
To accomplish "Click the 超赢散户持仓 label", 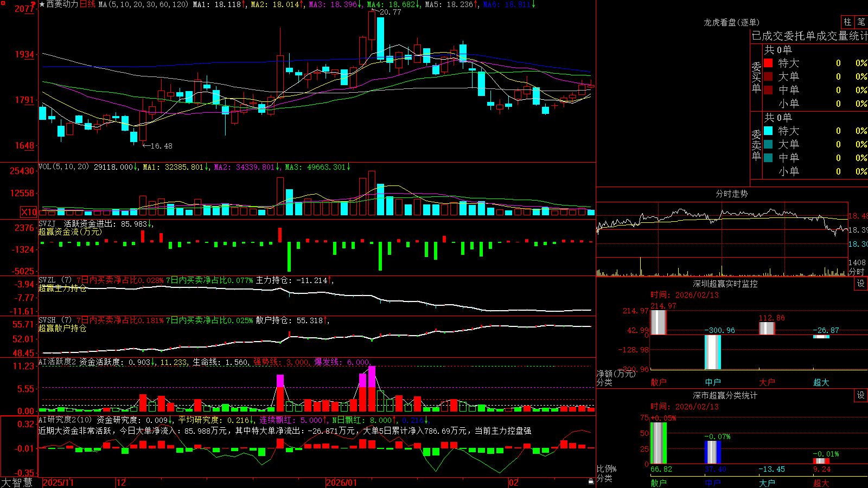I will point(62,328).
